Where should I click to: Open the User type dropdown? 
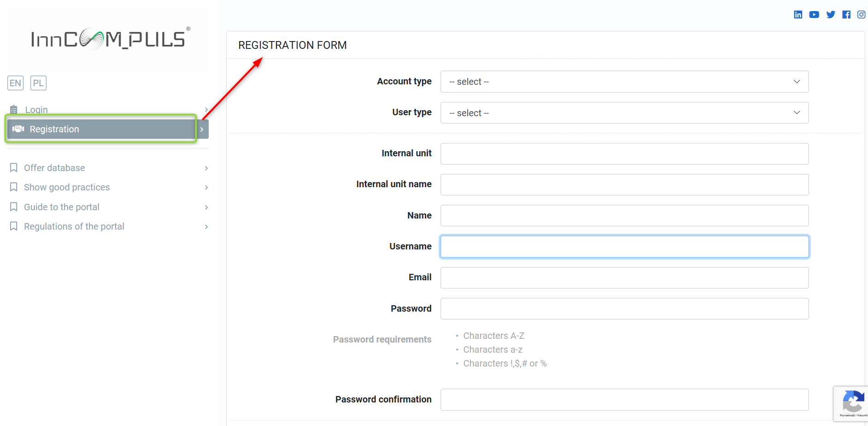[x=624, y=113]
